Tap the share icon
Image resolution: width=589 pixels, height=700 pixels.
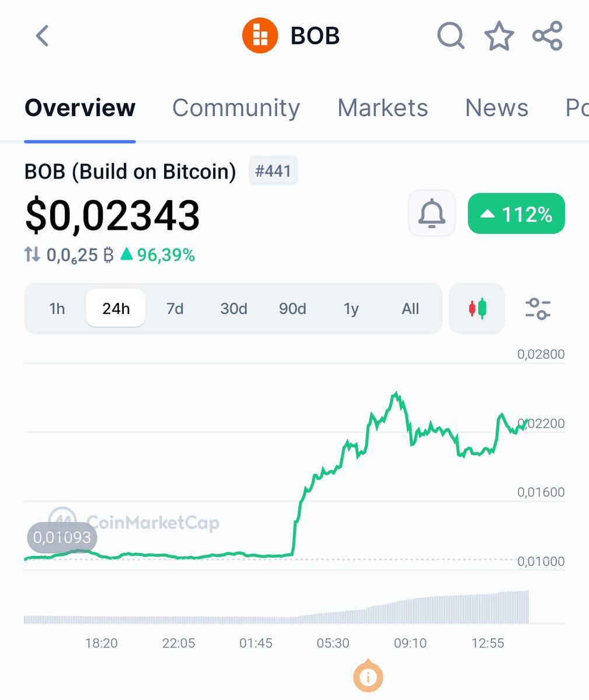(548, 36)
